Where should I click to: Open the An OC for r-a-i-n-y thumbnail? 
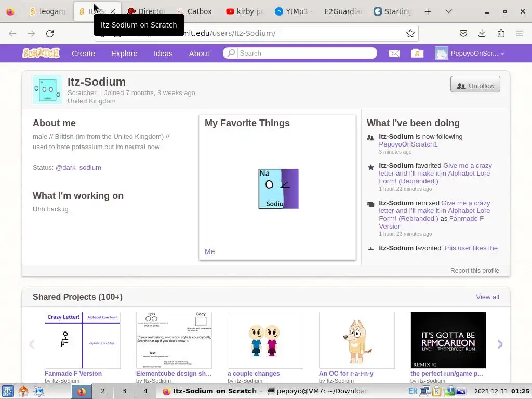coord(357,340)
